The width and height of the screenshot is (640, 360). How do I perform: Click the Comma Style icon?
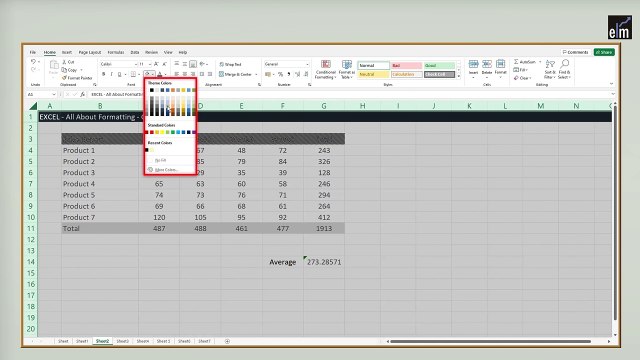289,74
